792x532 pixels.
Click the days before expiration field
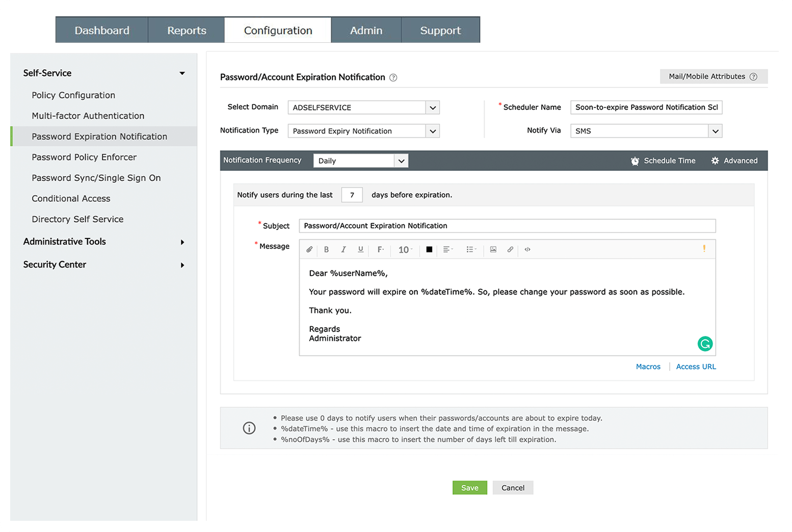[352, 195]
